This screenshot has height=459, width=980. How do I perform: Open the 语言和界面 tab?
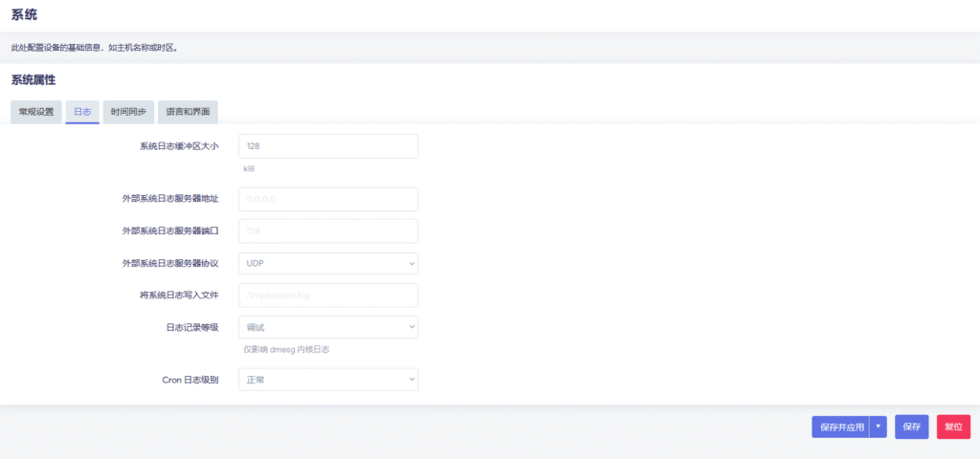pos(188,112)
